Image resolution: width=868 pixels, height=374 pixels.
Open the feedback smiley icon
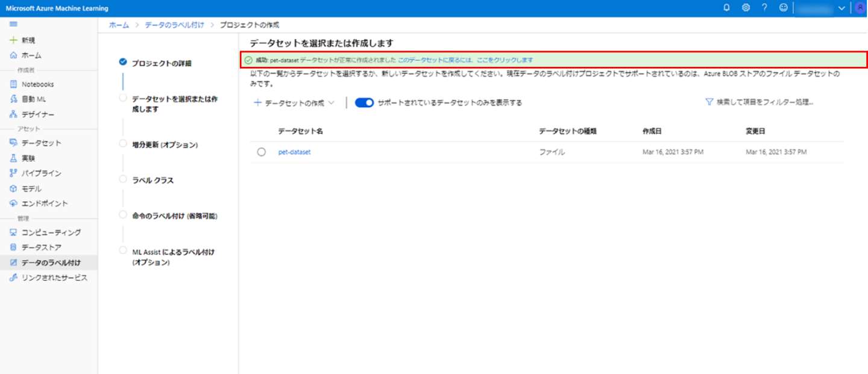783,8
